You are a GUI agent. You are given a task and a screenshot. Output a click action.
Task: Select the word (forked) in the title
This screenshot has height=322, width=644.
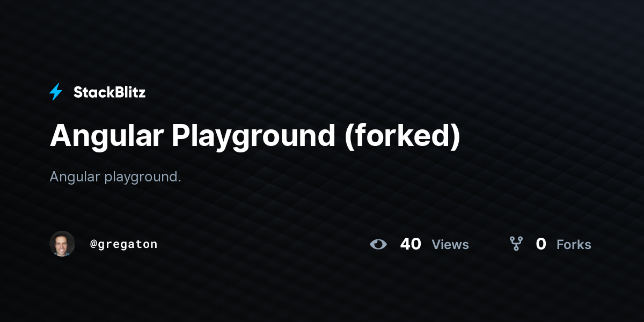point(402,136)
